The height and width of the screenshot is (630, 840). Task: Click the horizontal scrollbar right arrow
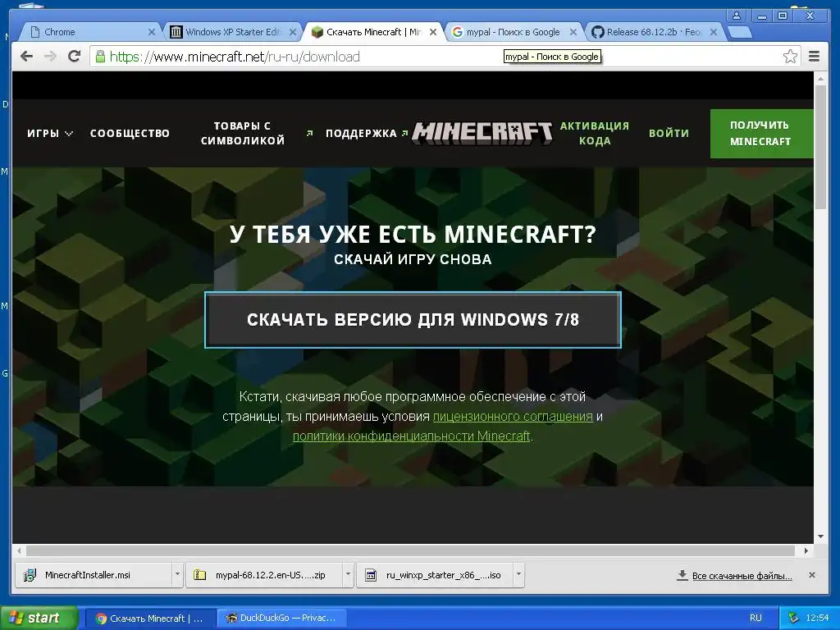(806, 550)
